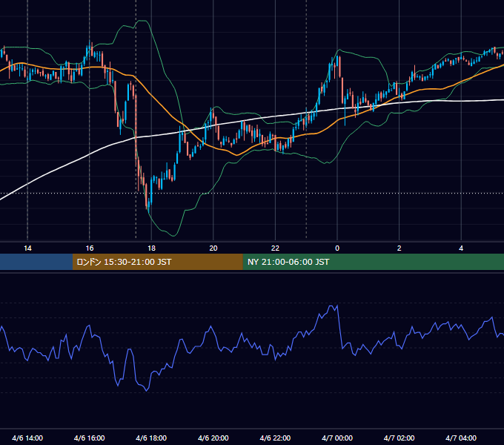This screenshot has width=504, height=445.
Task: Click the 0 hour label on price chart axis
Action: pyautogui.click(x=337, y=248)
